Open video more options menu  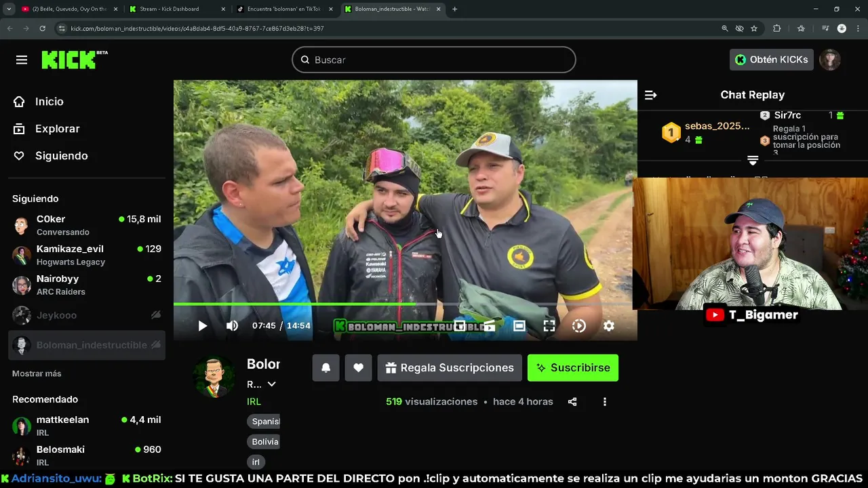[605, 401]
